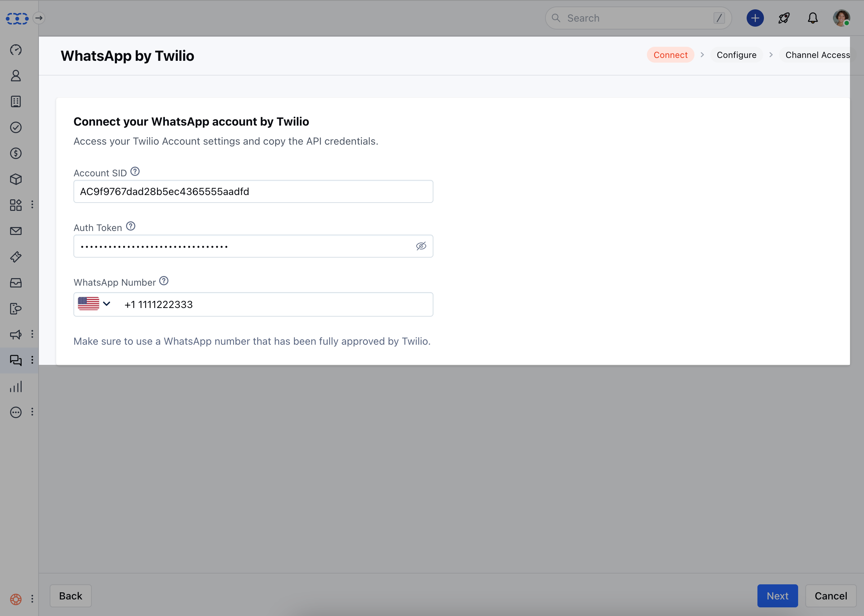Image resolution: width=864 pixels, height=616 pixels.
Task: Open Analytics bar chart icon
Action: 16,386
